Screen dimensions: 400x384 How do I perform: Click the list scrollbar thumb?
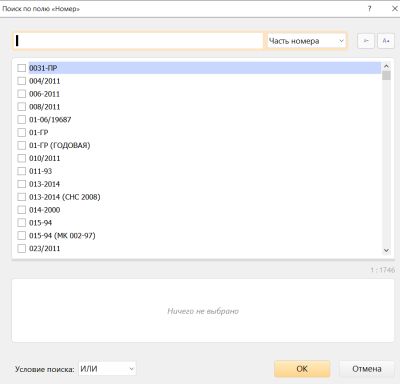[x=386, y=76]
